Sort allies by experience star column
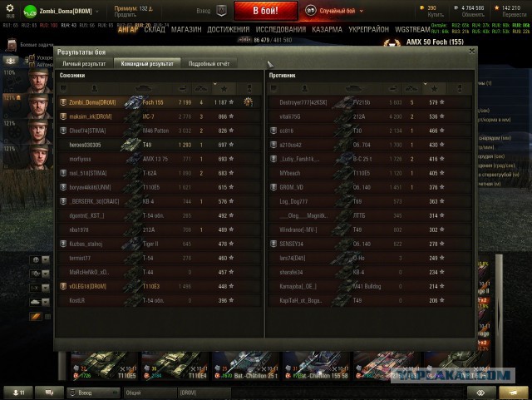The width and height of the screenshot is (532, 400). coord(224,89)
